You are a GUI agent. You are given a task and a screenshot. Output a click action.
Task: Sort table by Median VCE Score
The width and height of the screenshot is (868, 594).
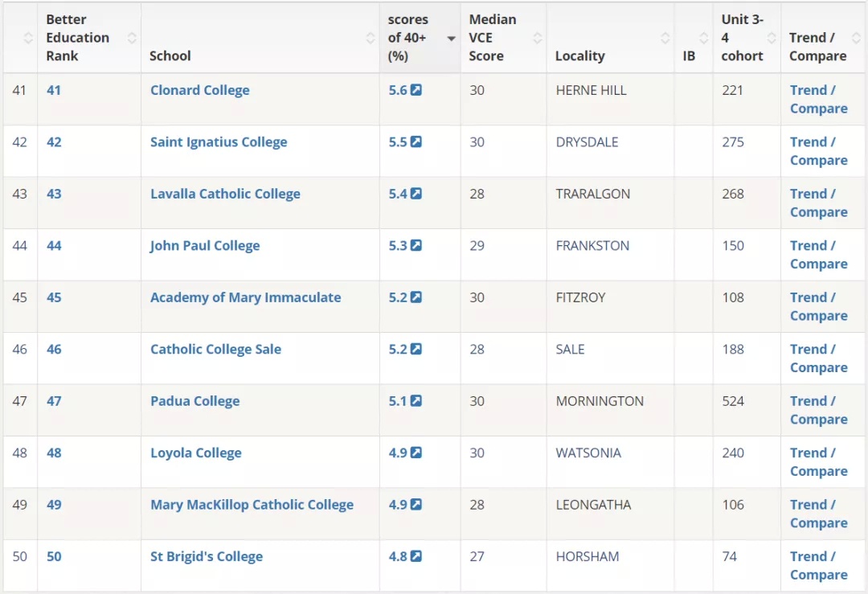(x=537, y=38)
